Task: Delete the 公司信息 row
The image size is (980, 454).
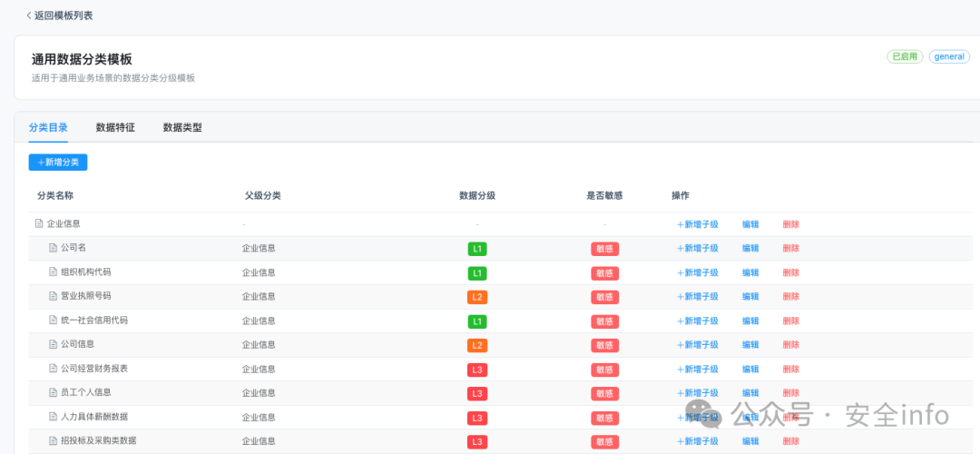Action: coord(791,344)
